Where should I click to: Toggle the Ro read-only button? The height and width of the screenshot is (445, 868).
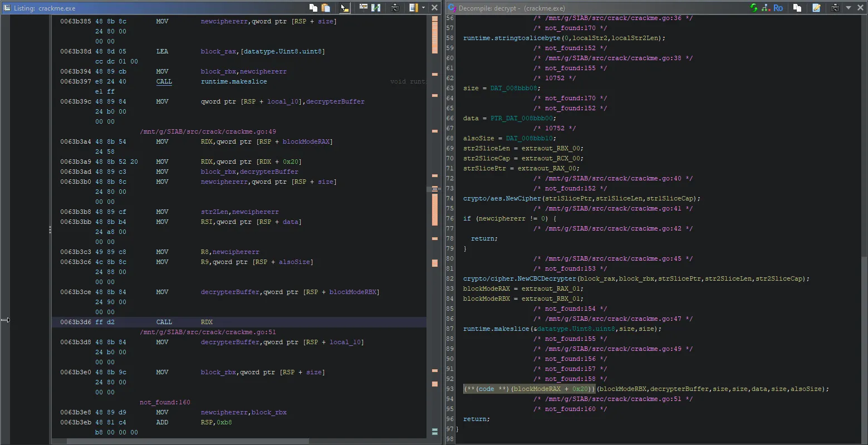click(x=778, y=8)
